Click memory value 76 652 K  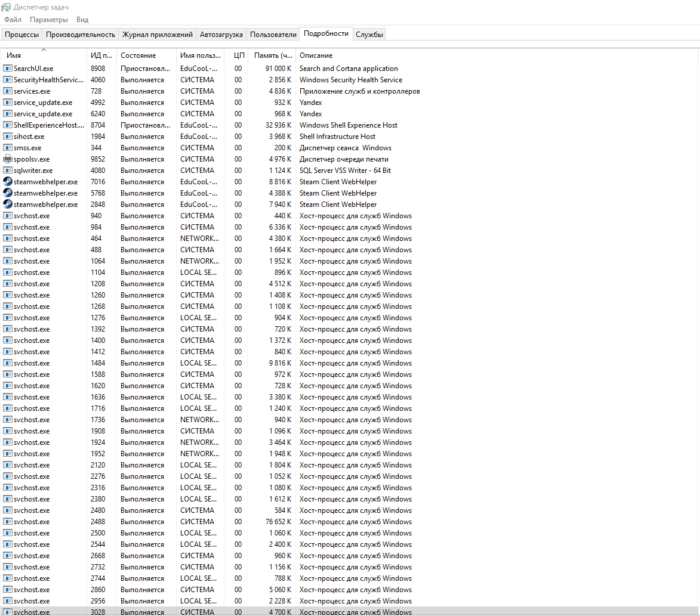coord(278,521)
